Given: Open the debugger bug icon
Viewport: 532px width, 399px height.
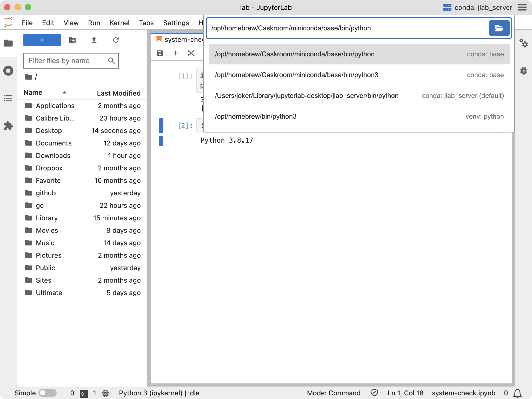Looking at the screenshot, I should 523,71.
